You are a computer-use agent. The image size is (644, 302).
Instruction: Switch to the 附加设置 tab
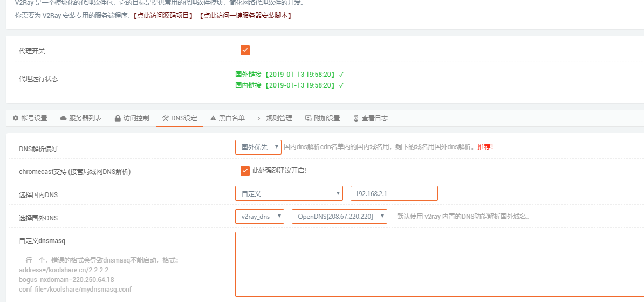[323, 118]
